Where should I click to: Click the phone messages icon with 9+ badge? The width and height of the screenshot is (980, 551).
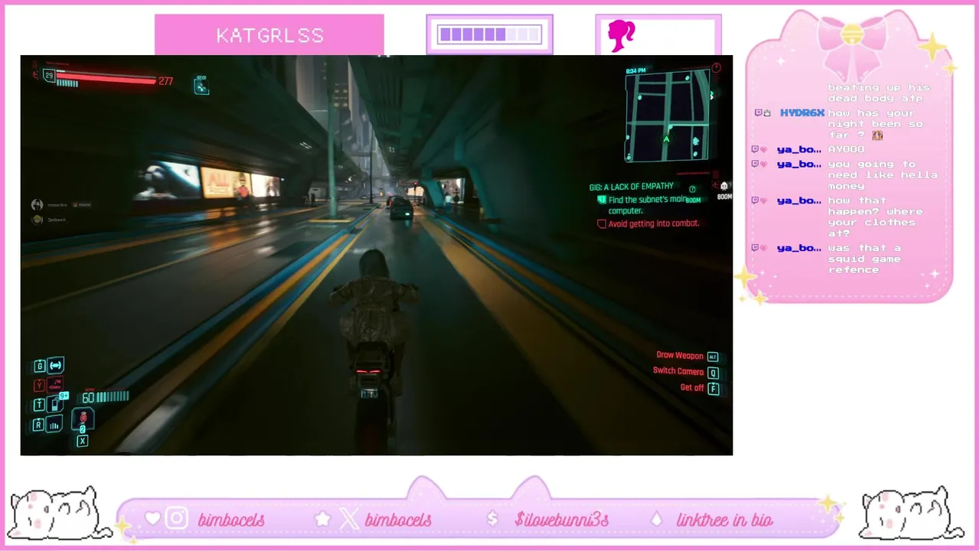57,403
